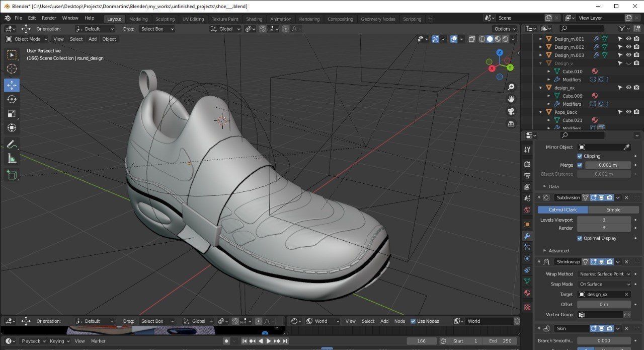Viewport: 644px width, 350px height.
Task: Click the pan hand icon in viewport
Action: pos(511,99)
